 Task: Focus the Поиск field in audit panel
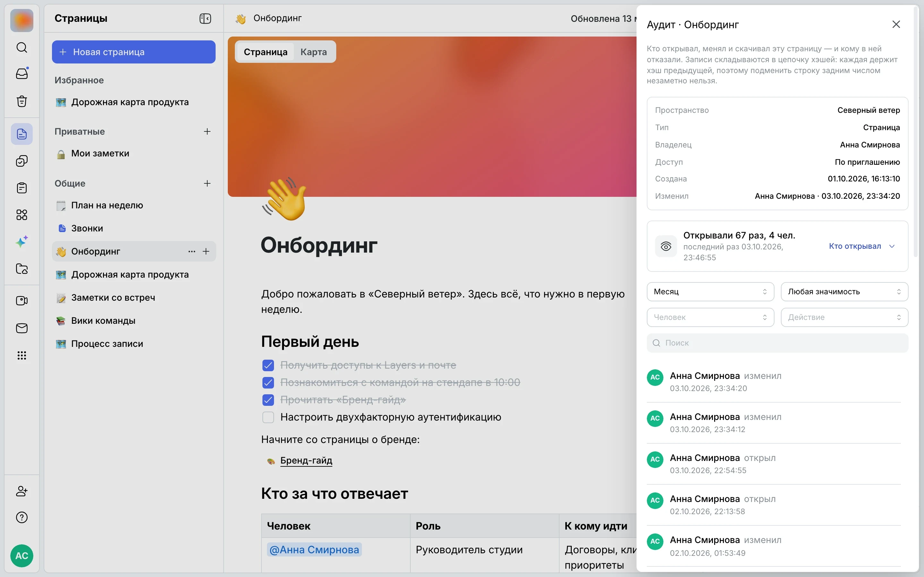[777, 343]
